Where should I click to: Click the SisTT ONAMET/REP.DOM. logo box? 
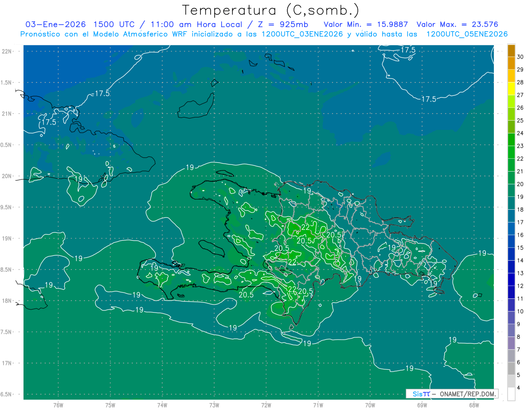(452, 394)
